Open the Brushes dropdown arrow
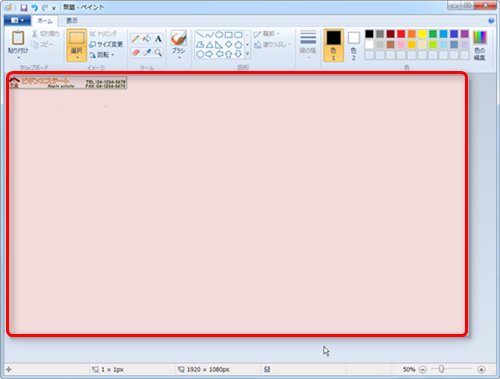The image size is (500, 379). pyautogui.click(x=179, y=58)
